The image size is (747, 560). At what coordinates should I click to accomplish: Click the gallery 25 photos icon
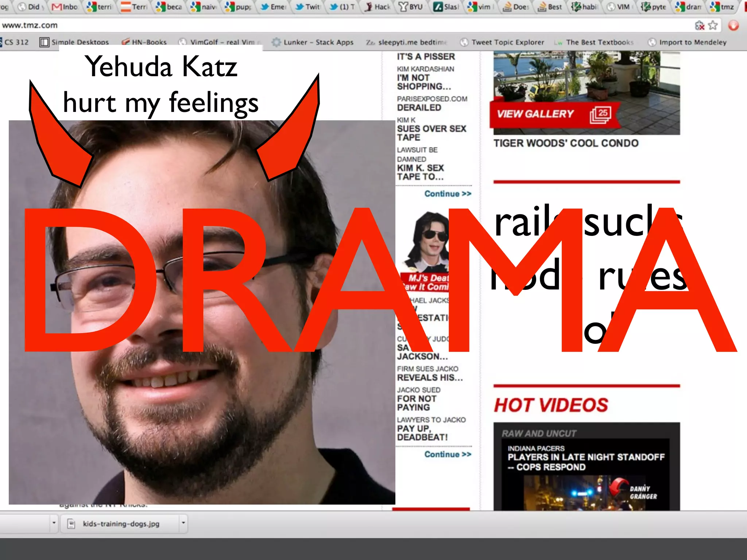[600, 114]
